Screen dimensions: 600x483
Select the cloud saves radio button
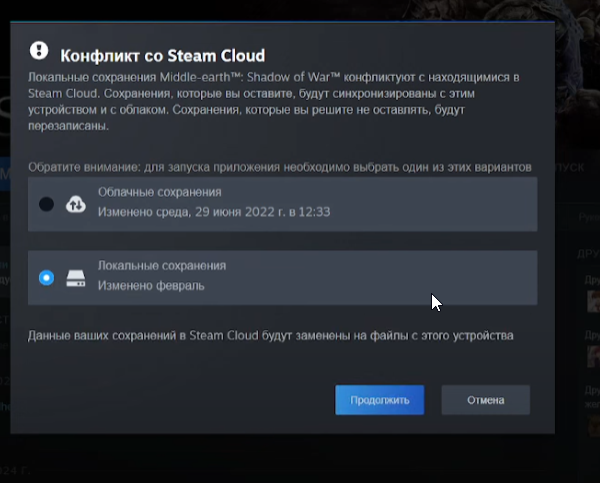tap(46, 204)
